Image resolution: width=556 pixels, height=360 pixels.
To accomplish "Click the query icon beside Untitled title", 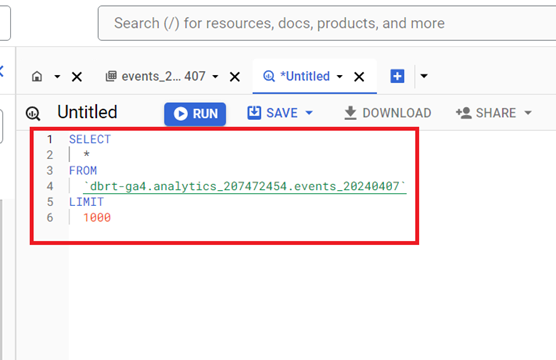I will [33, 113].
